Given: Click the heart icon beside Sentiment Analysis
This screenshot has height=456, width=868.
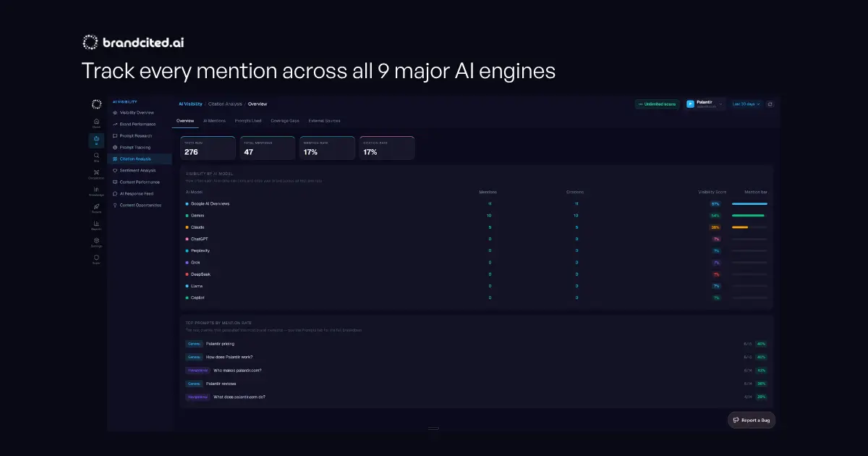Looking at the screenshot, I should click(114, 170).
